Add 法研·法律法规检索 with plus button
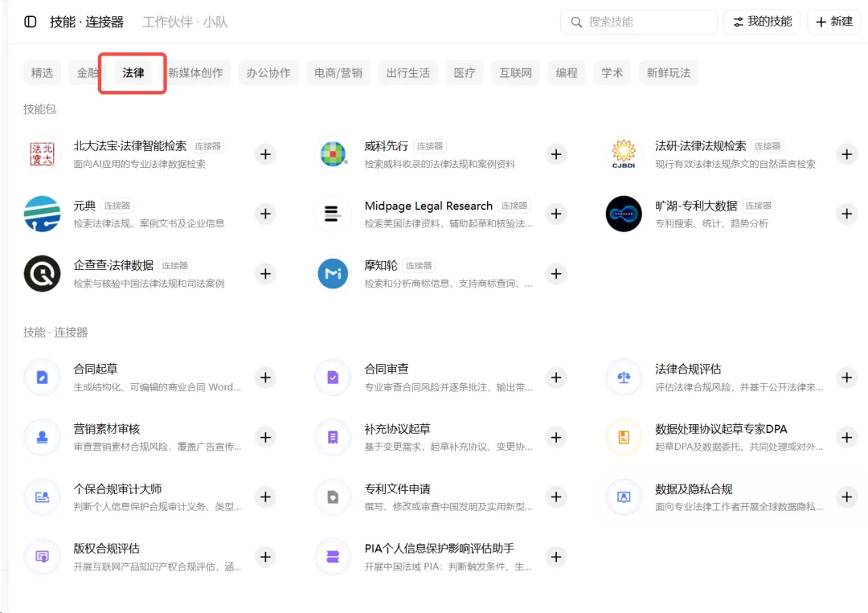The width and height of the screenshot is (868, 613). 847,153
